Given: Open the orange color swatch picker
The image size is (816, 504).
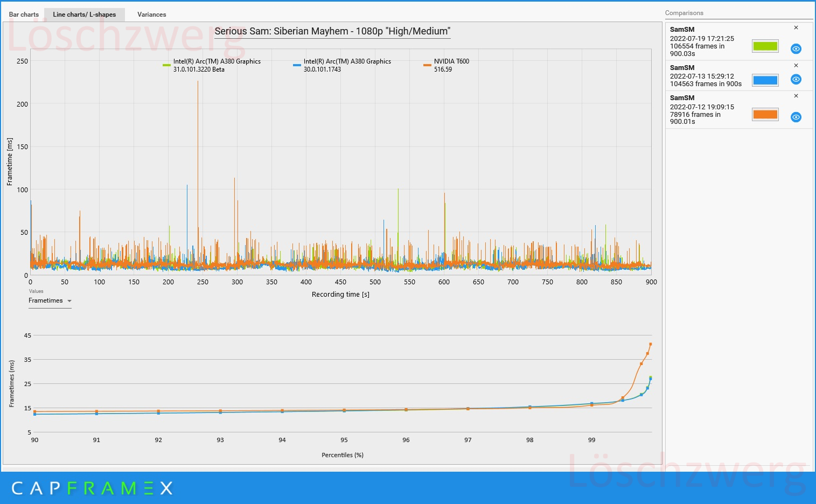Looking at the screenshot, I should point(765,114).
